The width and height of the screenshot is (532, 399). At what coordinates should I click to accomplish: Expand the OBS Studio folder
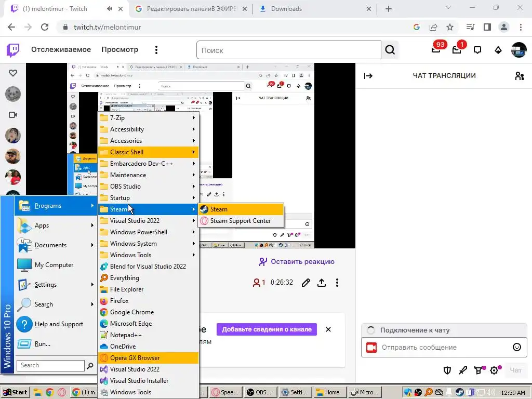pos(148,187)
